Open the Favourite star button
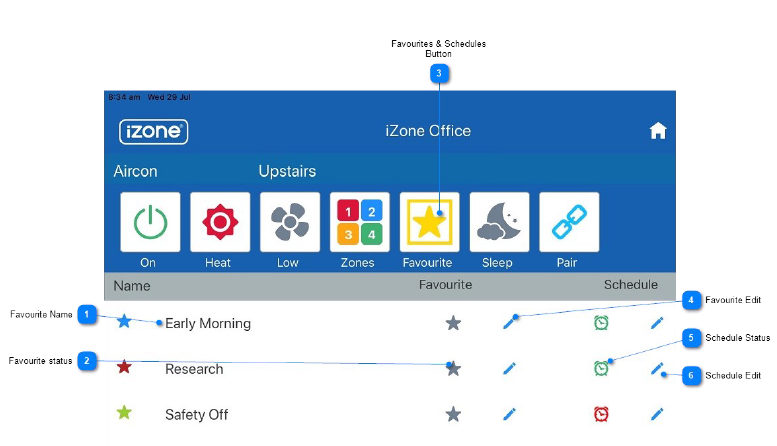Image resolution: width=777 pixels, height=446 pixels. coord(430,222)
